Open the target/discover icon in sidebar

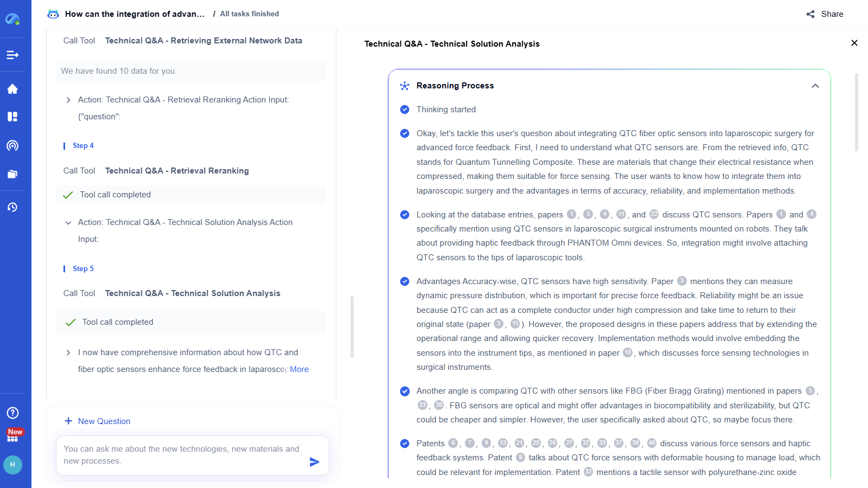point(14,145)
